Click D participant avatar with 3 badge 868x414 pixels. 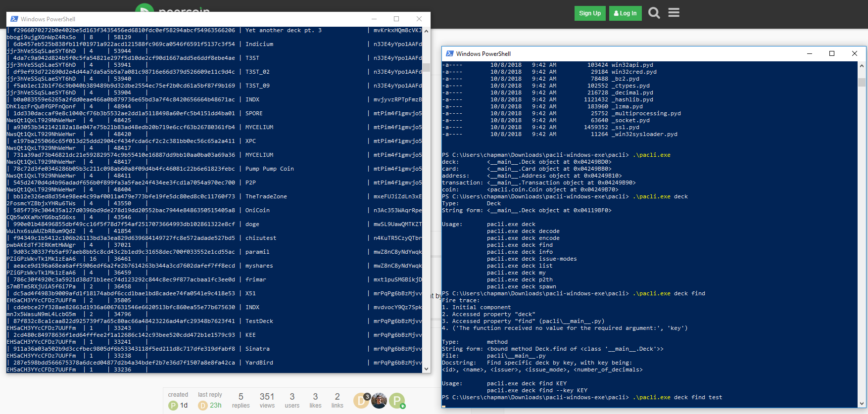tap(361, 401)
